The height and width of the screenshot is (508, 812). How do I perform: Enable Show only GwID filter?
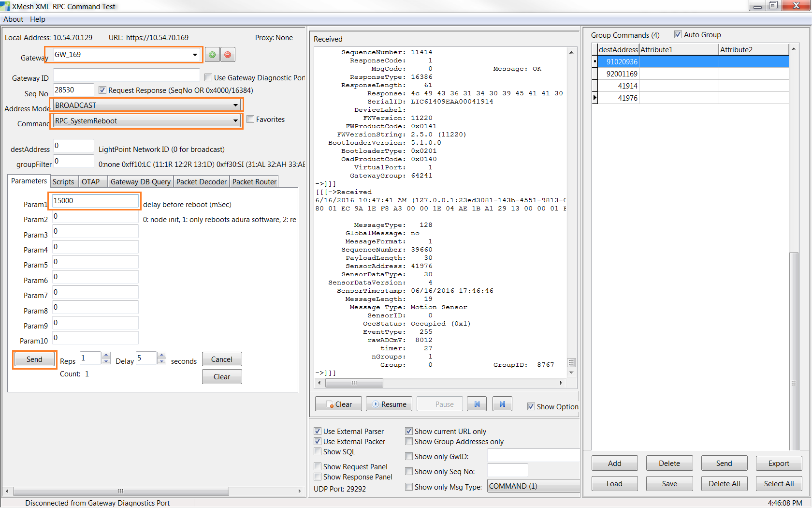tap(409, 456)
